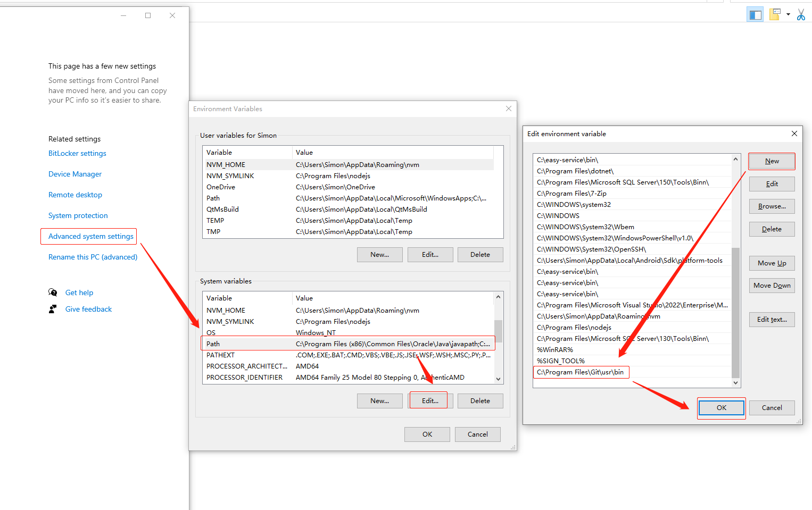Select PROCESSOR_ARCHITECT... AMD64 row

point(349,366)
